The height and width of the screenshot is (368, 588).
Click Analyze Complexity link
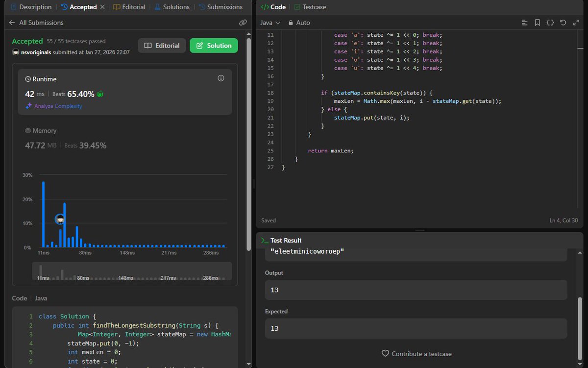point(58,106)
